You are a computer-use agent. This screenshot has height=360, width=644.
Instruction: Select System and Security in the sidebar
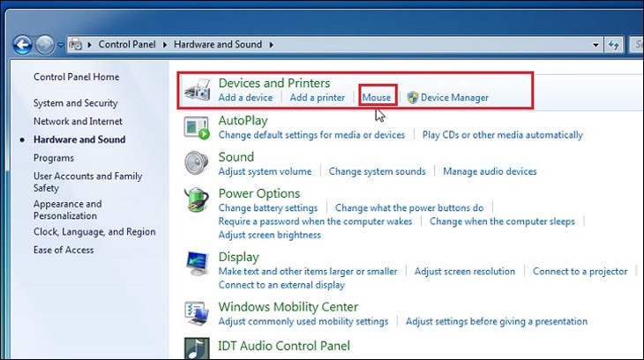pyautogui.click(x=75, y=103)
